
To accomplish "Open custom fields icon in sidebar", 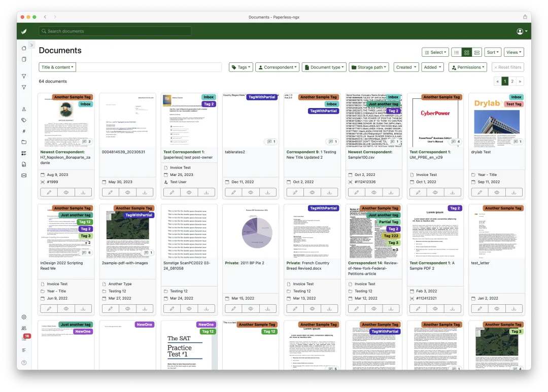I will [24, 153].
